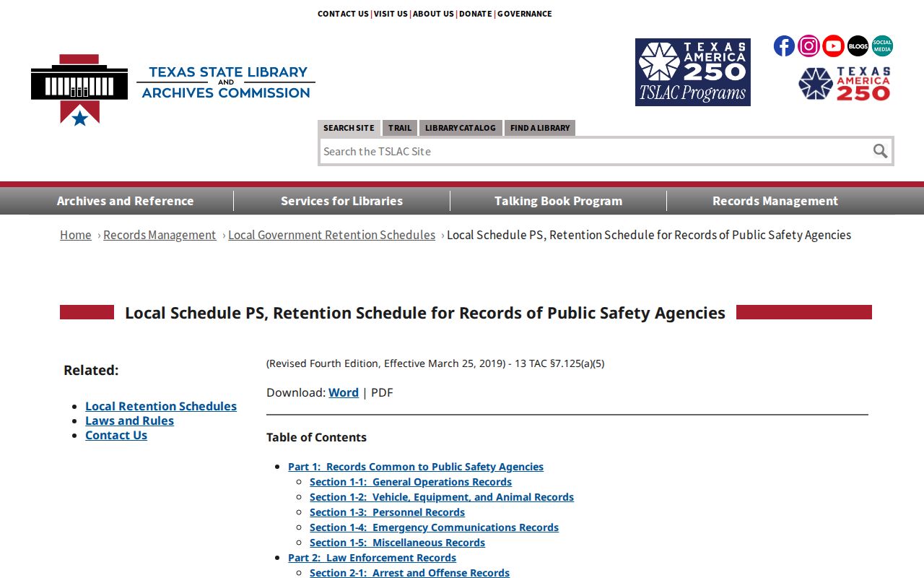The image size is (924, 578).
Task: Click the Contact Us top link
Action: (x=343, y=14)
